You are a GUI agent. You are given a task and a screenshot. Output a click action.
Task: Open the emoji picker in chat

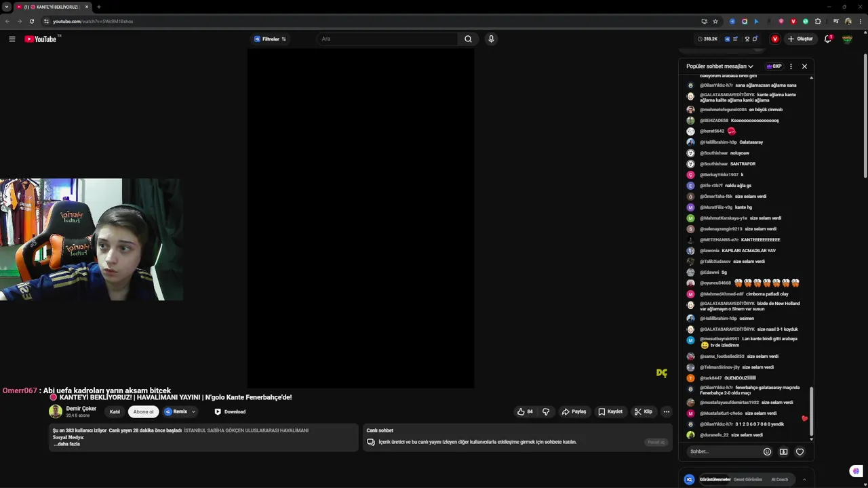coord(767,451)
